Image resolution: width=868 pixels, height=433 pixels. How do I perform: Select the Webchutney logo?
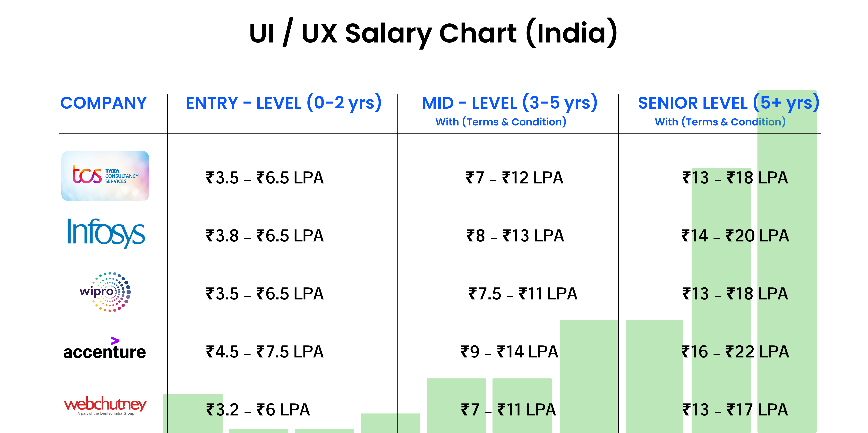pyautogui.click(x=105, y=405)
